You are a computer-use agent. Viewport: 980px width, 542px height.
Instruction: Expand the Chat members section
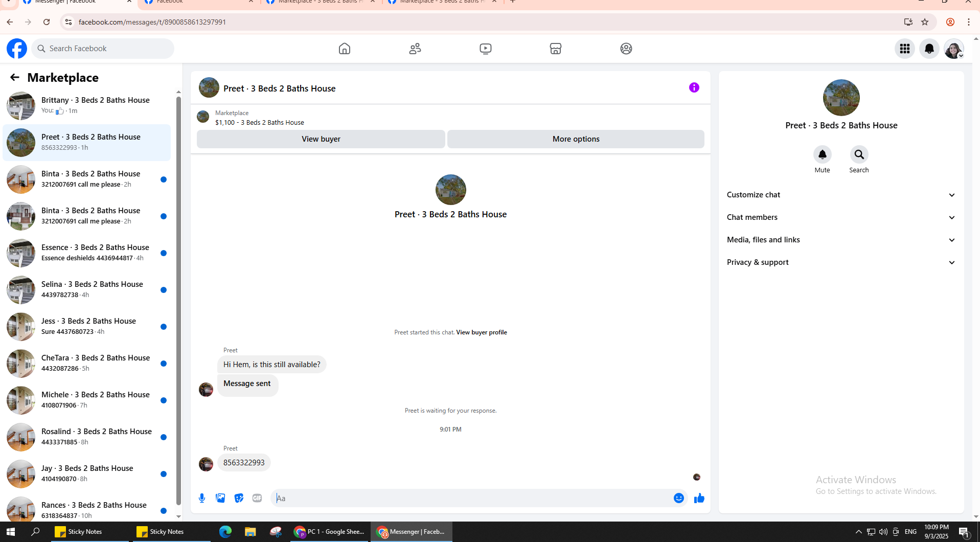click(x=841, y=217)
